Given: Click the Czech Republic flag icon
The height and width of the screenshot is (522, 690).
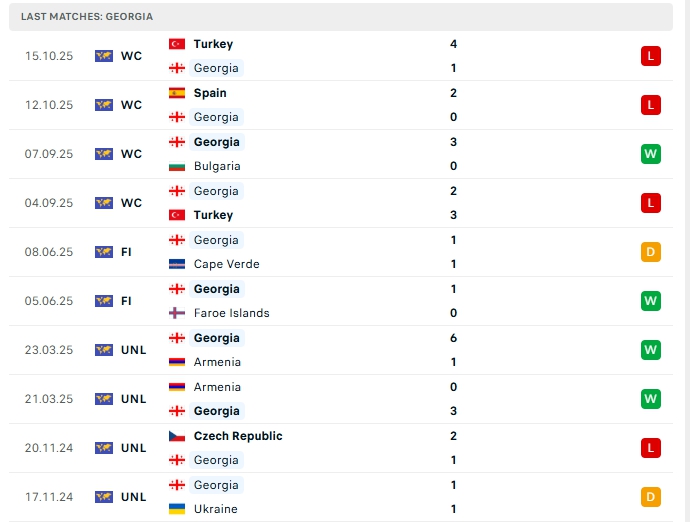Looking at the screenshot, I should click(177, 436).
